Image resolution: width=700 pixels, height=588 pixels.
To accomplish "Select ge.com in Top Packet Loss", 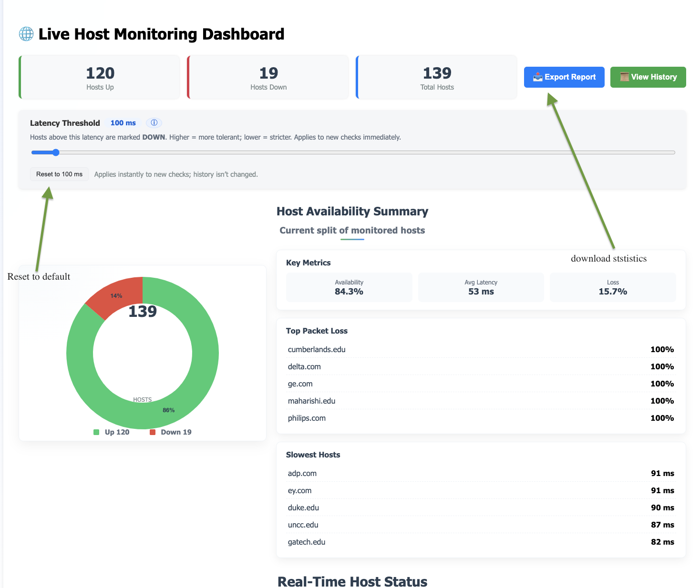I will tap(481, 384).
